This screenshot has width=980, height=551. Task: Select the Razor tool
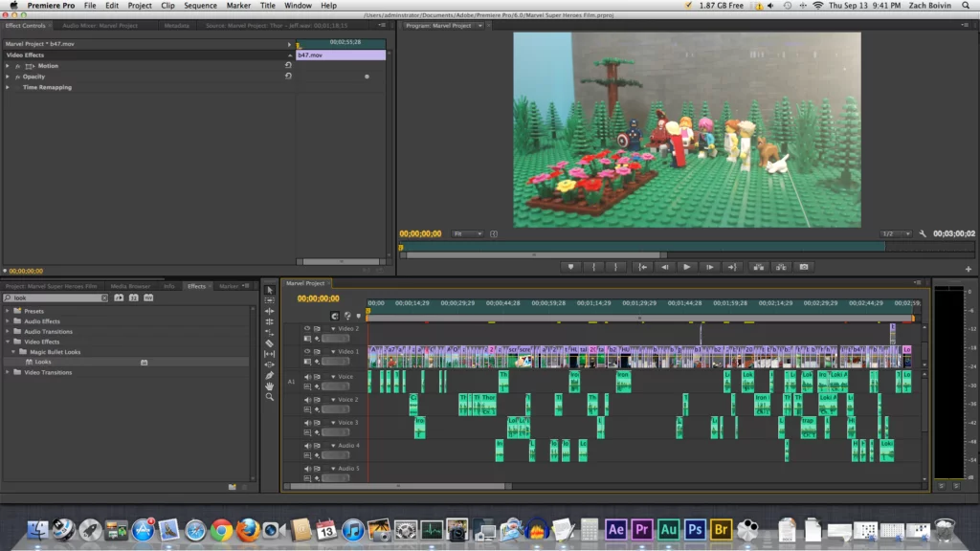pyautogui.click(x=269, y=343)
